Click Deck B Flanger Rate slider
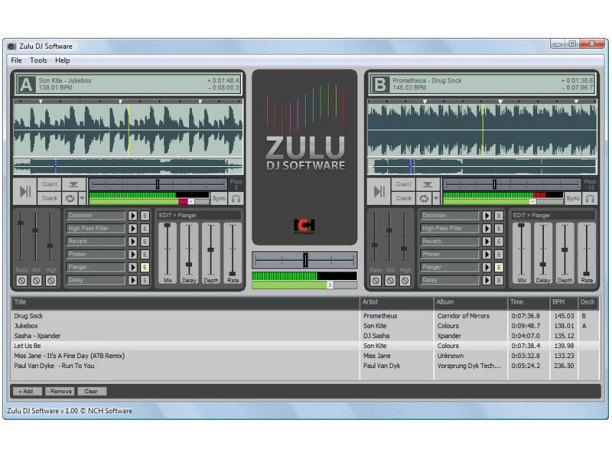This screenshot has height=459, width=612. [587, 252]
